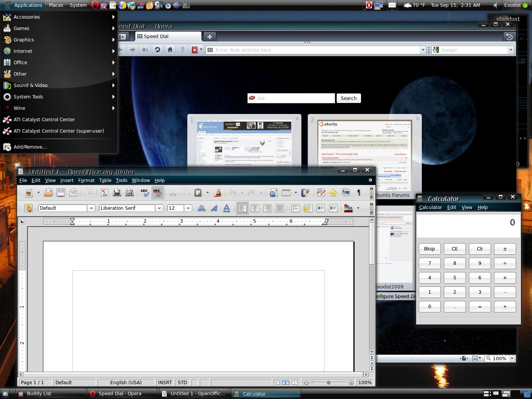Show formatting marks in the Writer document
This screenshot has height=399, width=532.
click(x=359, y=193)
